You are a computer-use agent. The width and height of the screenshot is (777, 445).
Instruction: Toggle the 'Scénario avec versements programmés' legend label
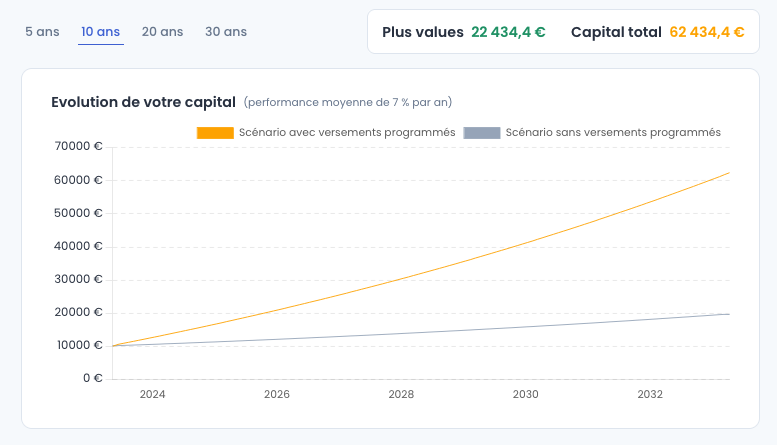pyautogui.click(x=347, y=133)
